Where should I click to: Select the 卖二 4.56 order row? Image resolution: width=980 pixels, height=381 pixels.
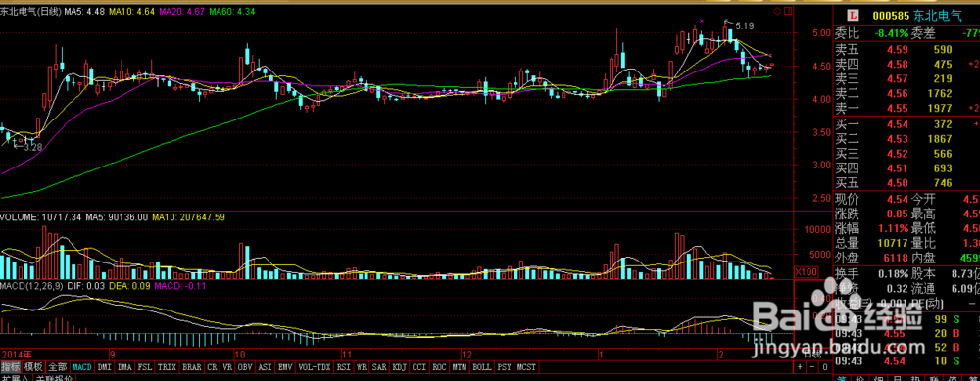[x=907, y=94]
